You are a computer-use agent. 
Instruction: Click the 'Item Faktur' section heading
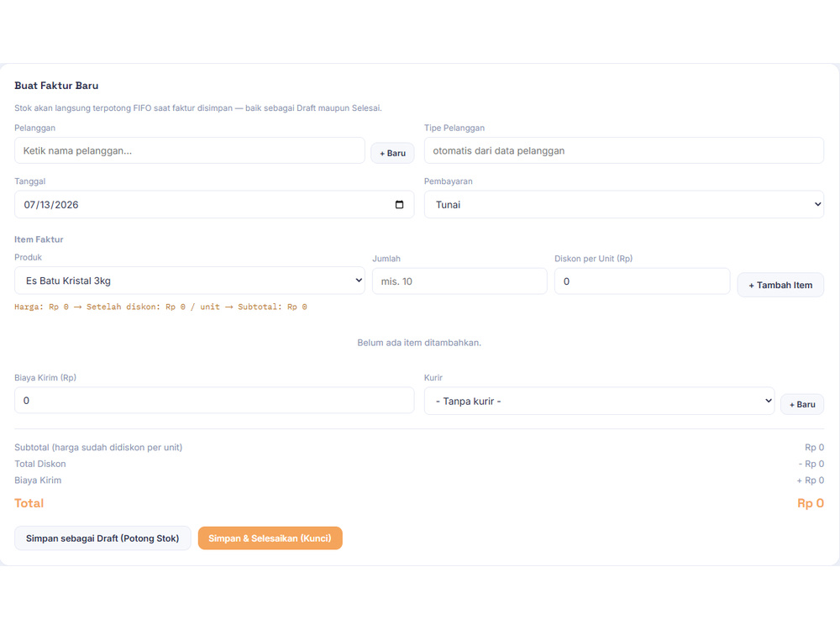39,239
